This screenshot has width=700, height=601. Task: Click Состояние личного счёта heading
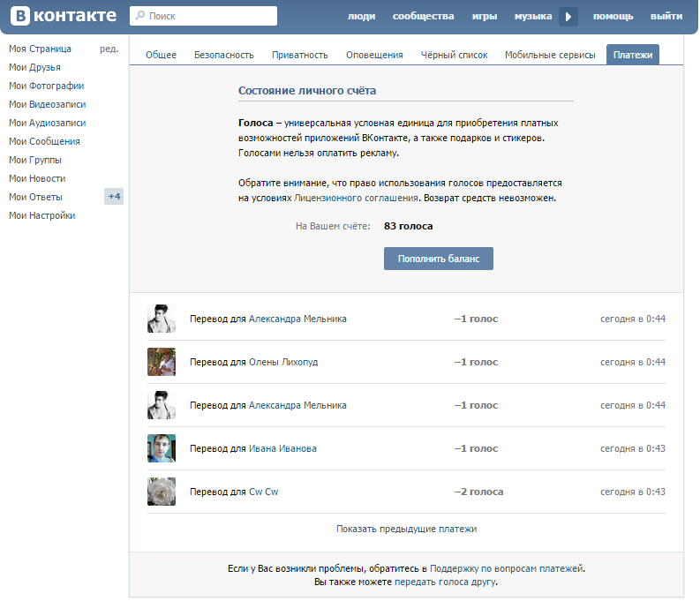tap(307, 91)
